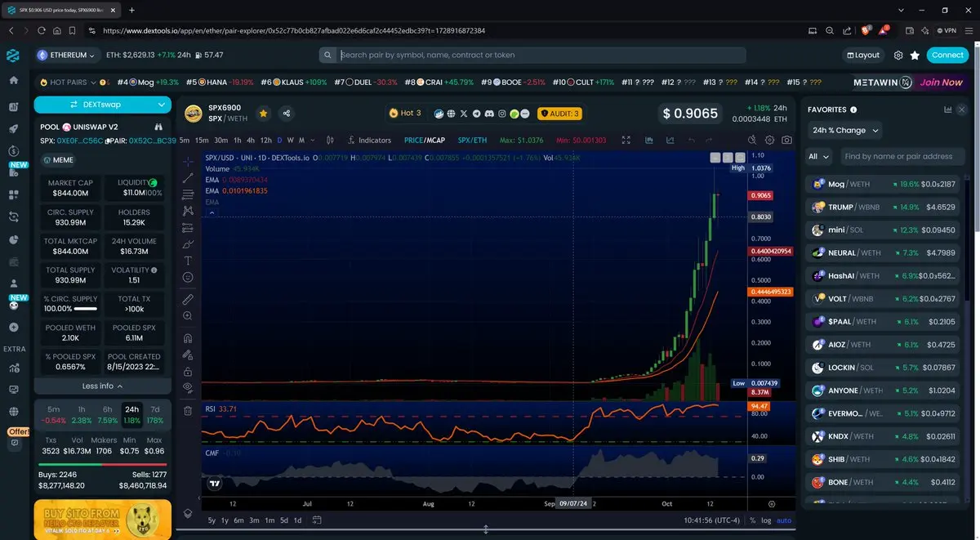This screenshot has width=980, height=540.
Task: Select the 7d stats tab
Action: 156,415
